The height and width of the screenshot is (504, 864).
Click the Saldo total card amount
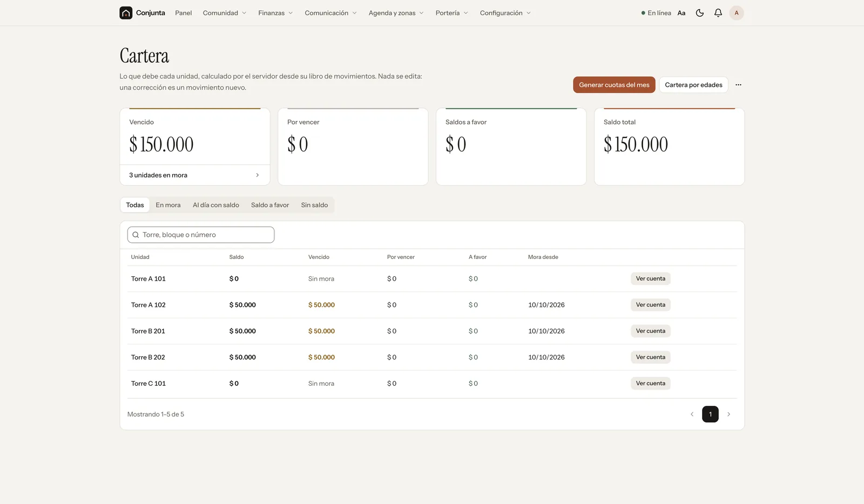point(636,145)
